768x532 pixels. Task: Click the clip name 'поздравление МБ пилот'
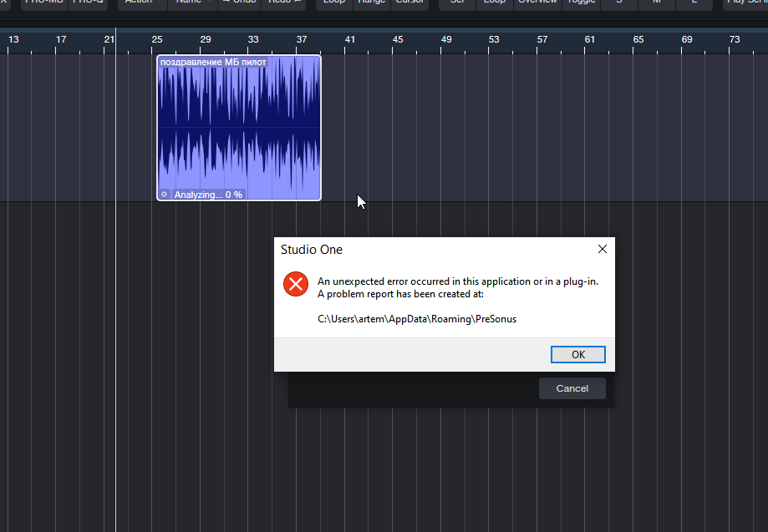pyautogui.click(x=213, y=62)
